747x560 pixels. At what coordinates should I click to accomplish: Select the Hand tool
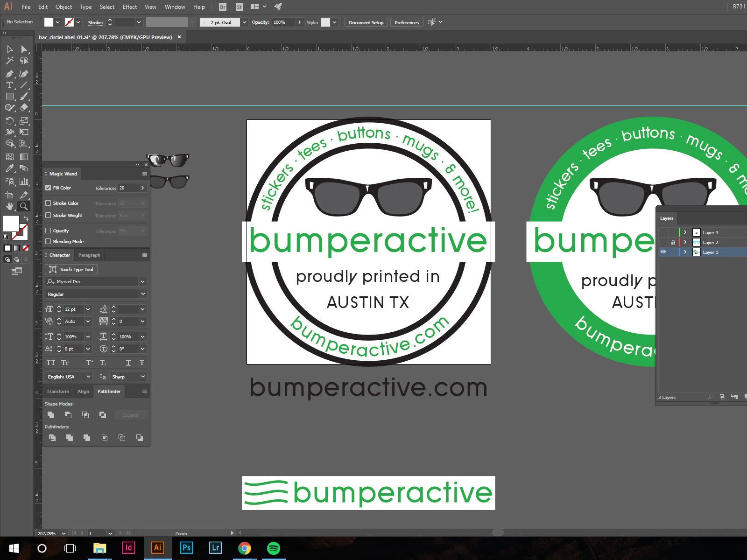(9, 206)
